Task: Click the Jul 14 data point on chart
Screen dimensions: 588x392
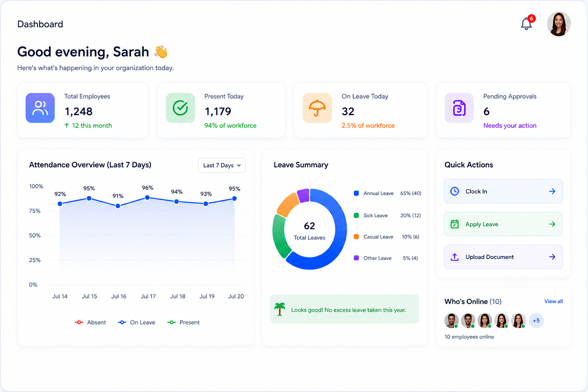Action: [x=60, y=204]
